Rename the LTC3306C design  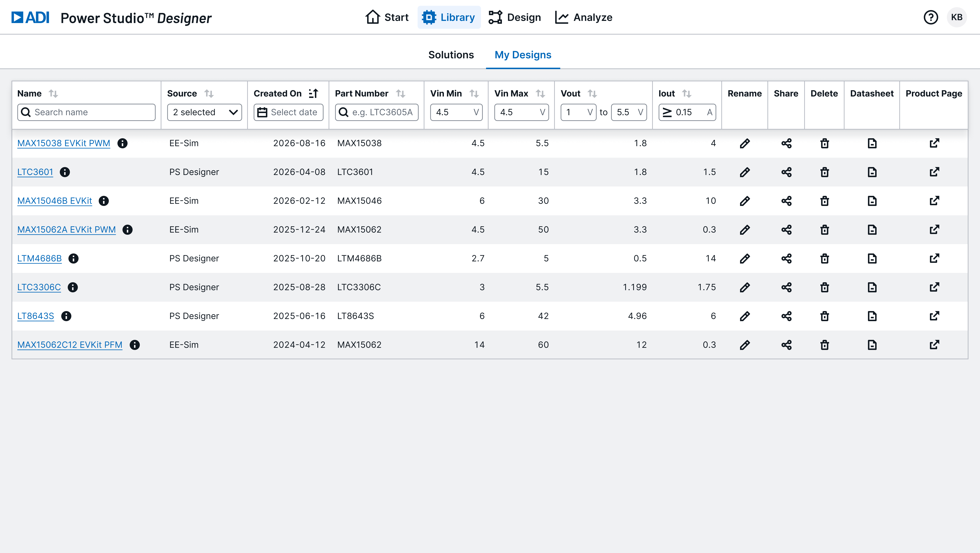[745, 287]
